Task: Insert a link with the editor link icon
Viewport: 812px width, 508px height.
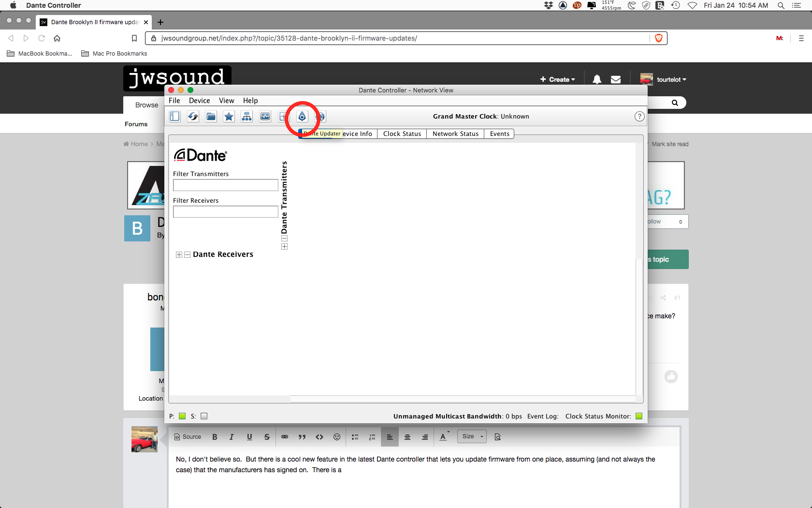Action: [285, 437]
